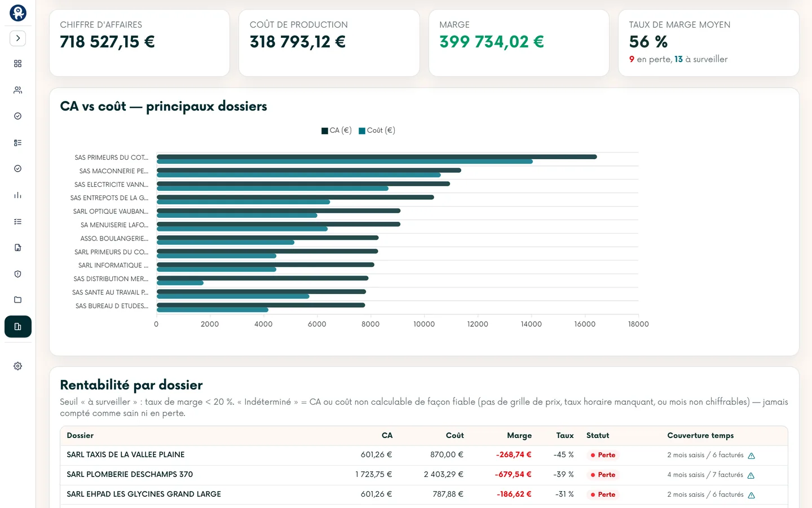Click the Couverture temps column header
Screen dimensions: 812x508
click(x=700, y=436)
